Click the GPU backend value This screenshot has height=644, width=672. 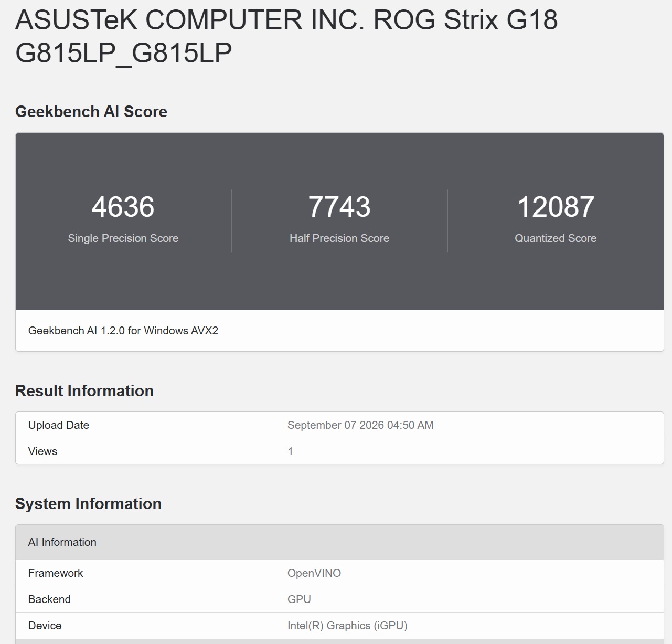pos(299,599)
